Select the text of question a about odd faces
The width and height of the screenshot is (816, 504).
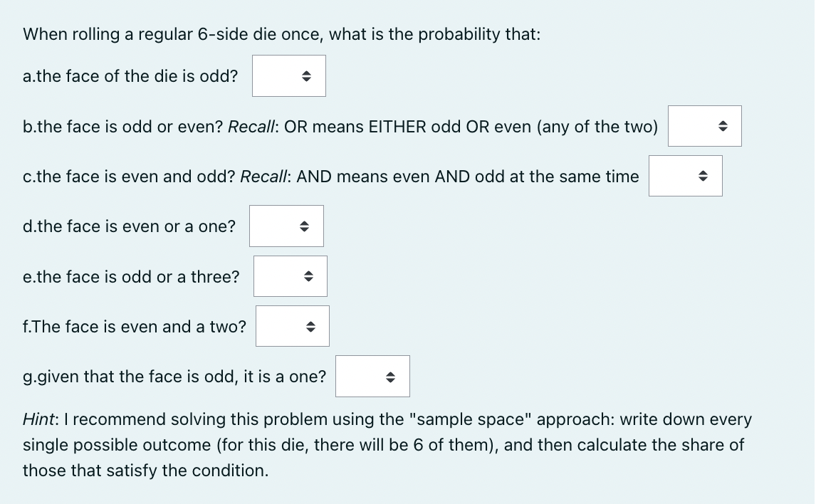(130, 76)
